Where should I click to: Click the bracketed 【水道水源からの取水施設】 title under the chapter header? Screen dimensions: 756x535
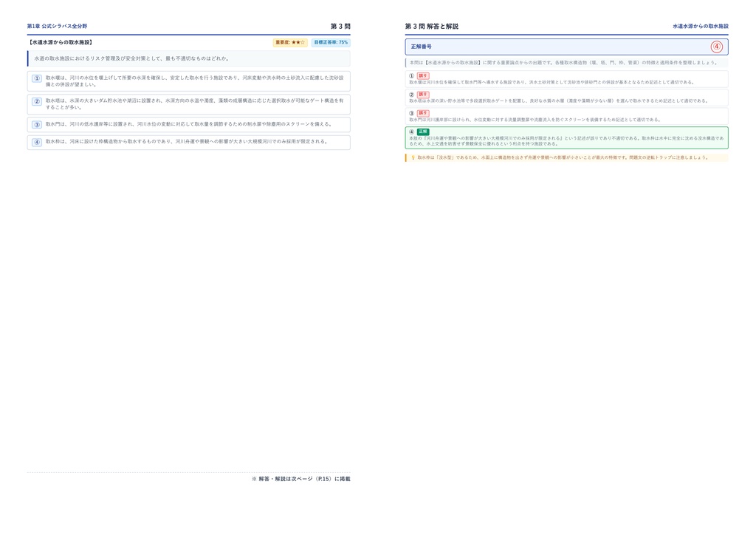point(61,42)
